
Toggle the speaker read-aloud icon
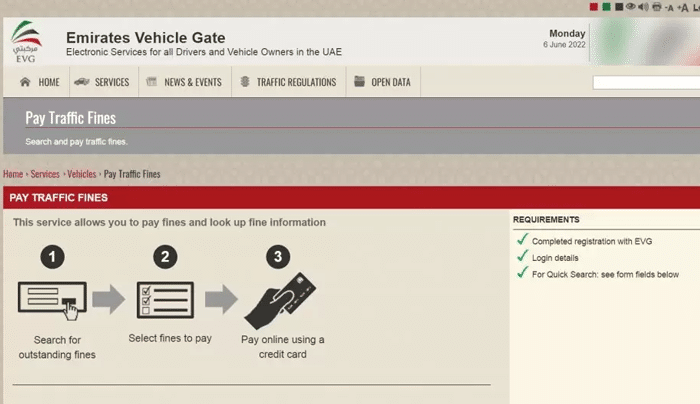coord(643,6)
